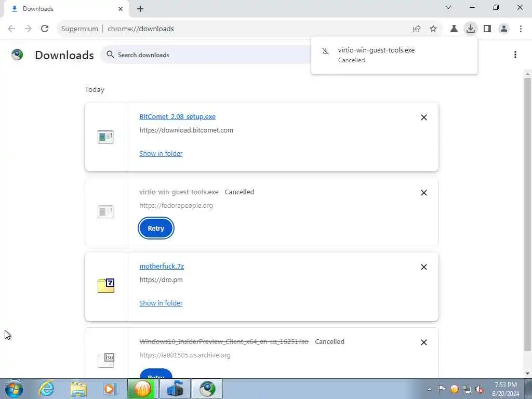Close the Downloads tab

point(121,9)
